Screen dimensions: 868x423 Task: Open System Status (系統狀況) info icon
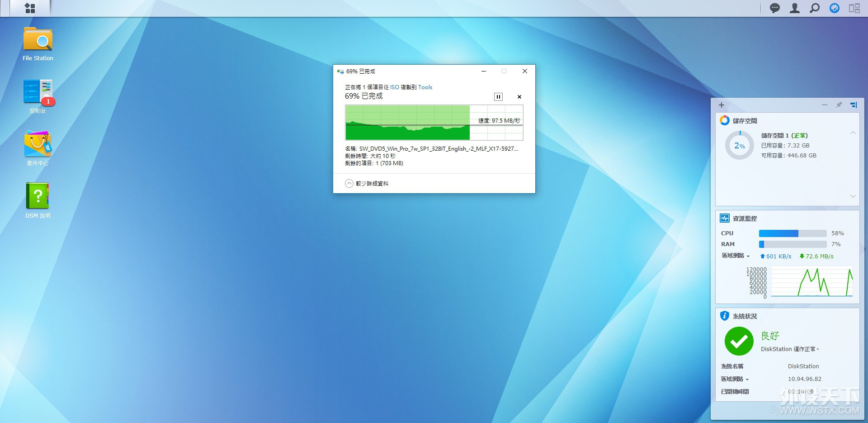(x=725, y=316)
